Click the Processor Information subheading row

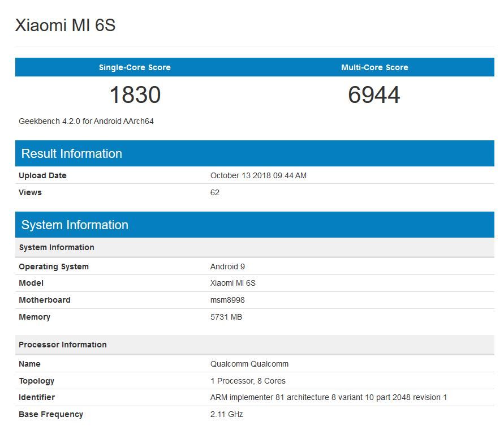(x=255, y=345)
